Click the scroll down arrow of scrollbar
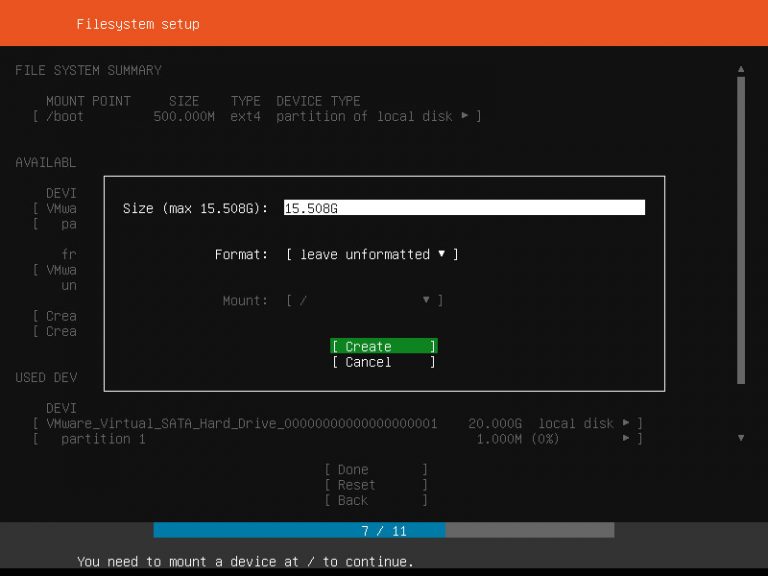 tap(741, 437)
